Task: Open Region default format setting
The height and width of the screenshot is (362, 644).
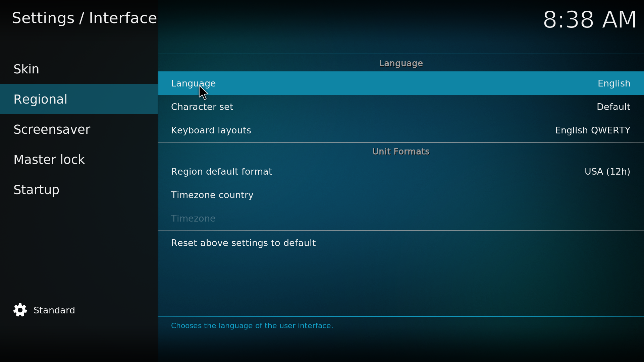Action: pos(221,172)
